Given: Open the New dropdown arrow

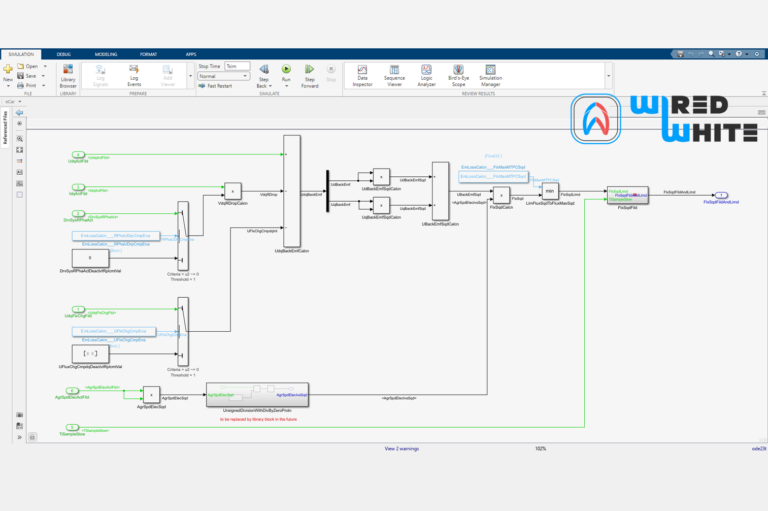Looking at the screenshot, I should point(8,86).
